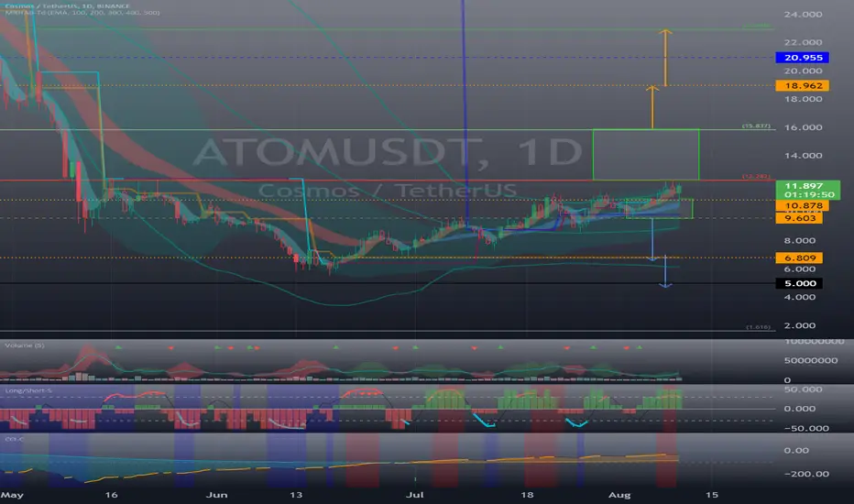Select the green 11.897 current price label
Screen dimensions: 854x504
point(807,191)
